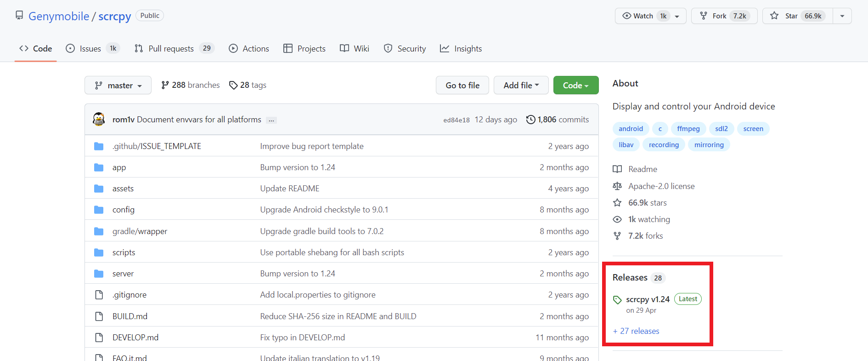The height and width of the screenshot is (361, 868).
Task: Open the master branch selector
Action: coord(118,85)
